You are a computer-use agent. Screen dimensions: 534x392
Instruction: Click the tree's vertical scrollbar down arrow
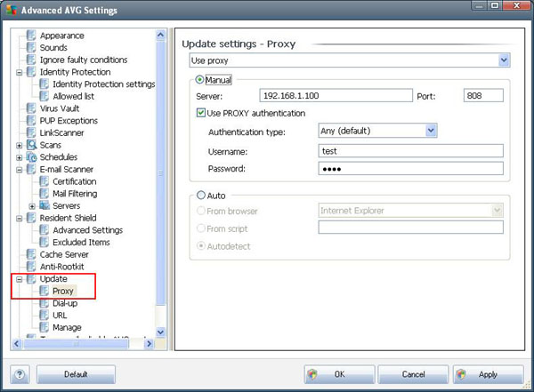point(160,332)
